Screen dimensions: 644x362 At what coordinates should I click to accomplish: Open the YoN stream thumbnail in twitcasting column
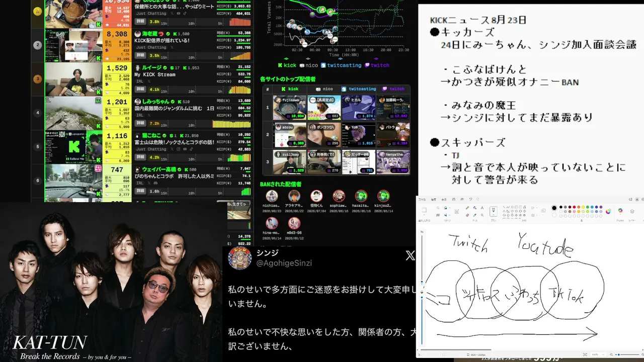point(358,135)
